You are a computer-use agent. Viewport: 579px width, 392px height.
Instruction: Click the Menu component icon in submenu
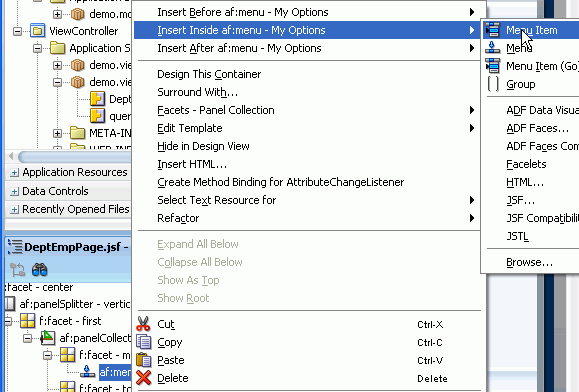(493, 48)
